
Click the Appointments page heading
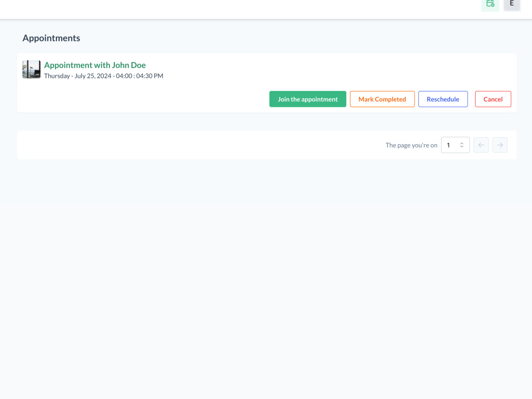(x=51, y=38)
